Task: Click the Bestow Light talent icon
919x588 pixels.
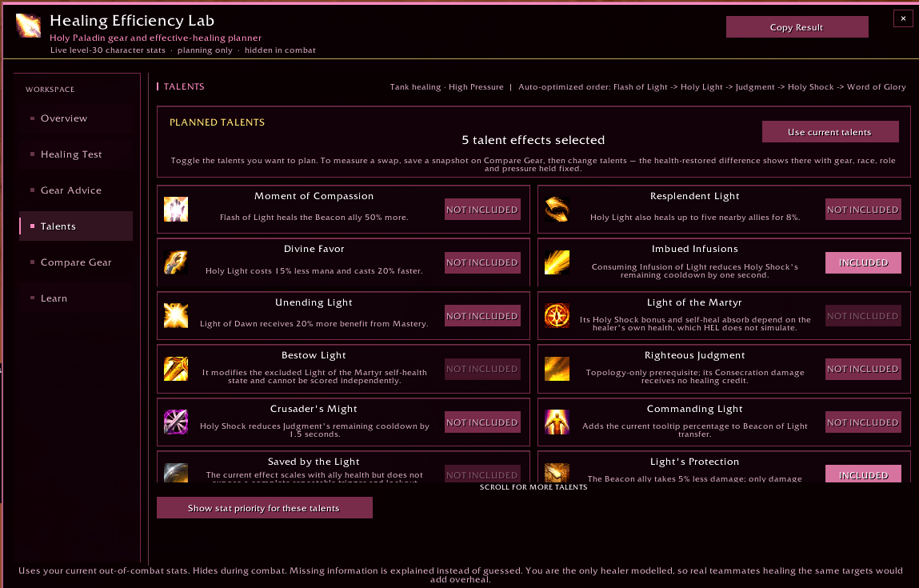Action: (x=176, y=369)
